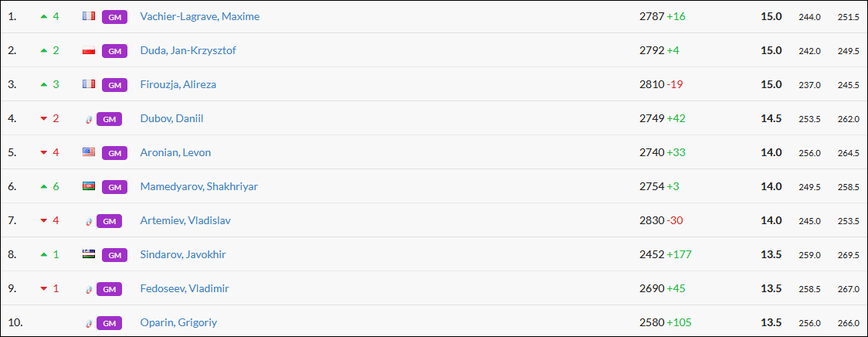Click the GM badge beside Oparin
This screenshot has width=868, height=337.
pos(110,323)
